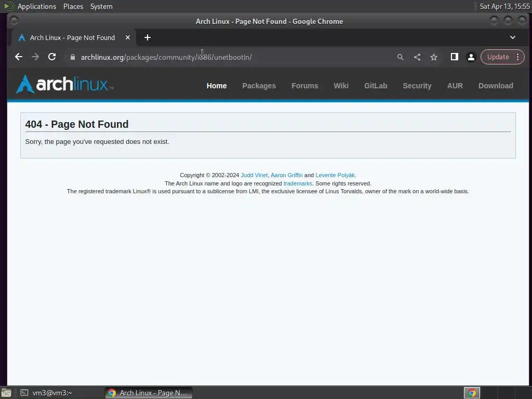Viewport: 532px width, 399px height.
Task: Click the text "Sorry, the page you've requested does not exist."
Action: [97, 142]
